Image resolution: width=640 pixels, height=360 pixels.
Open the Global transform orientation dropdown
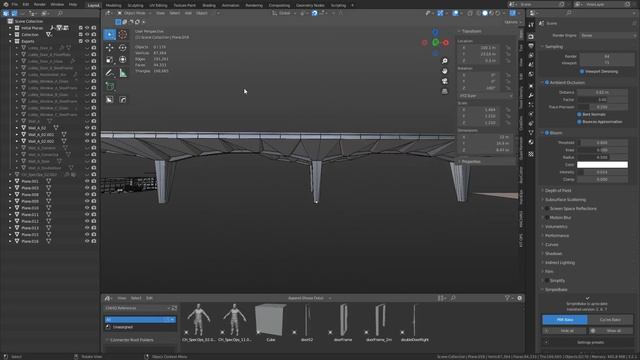click(284, 13)
